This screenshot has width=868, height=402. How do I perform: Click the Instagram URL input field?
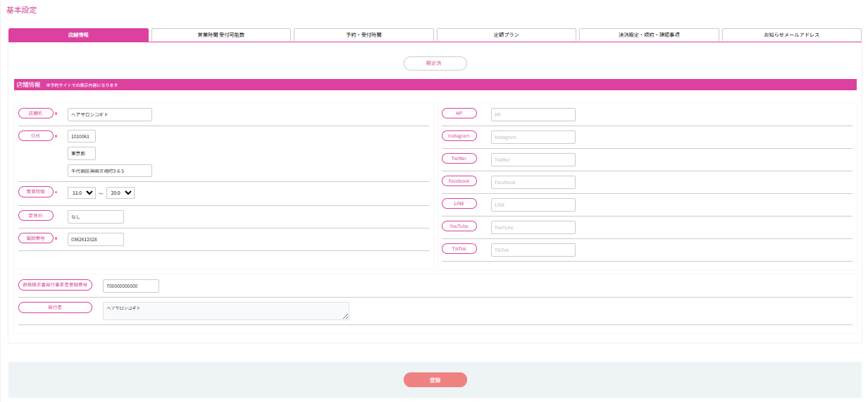(x=533, y=138)
